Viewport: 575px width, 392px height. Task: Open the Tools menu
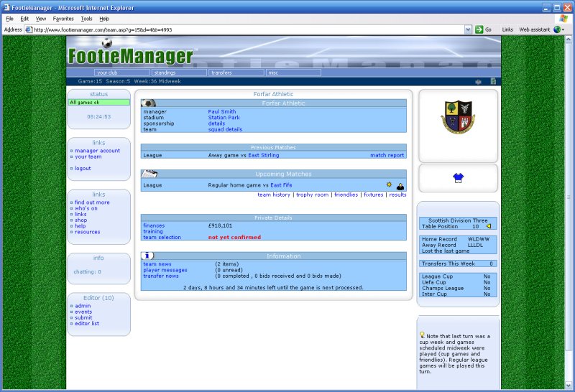(x=86, y=19)
